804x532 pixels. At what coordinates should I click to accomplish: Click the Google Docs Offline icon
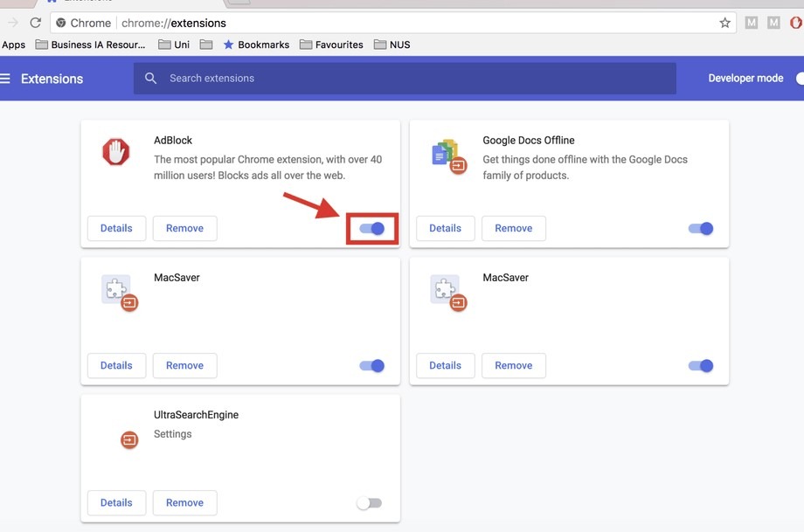[x=449, y=155]
